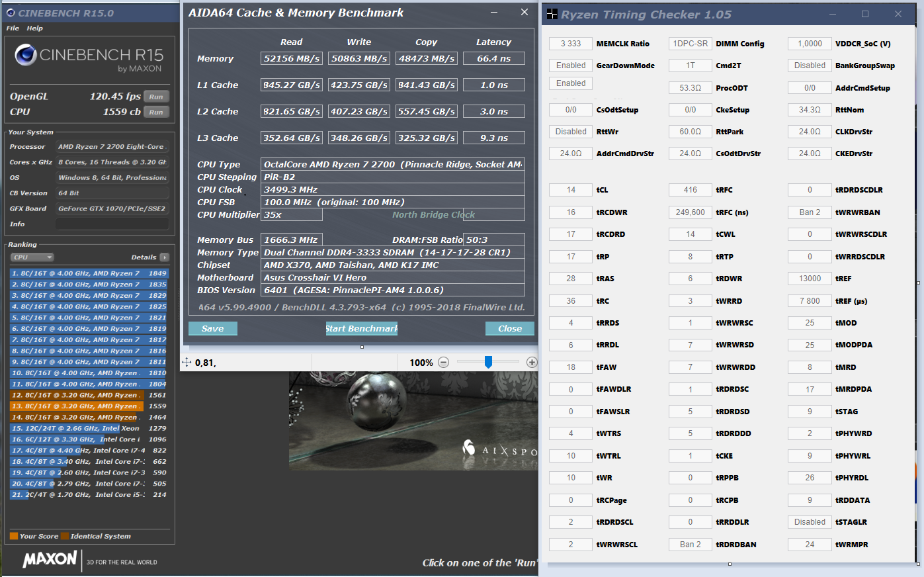
Task: Click the GFX Board field in Cinebench
Action: (x=112, y=209)
